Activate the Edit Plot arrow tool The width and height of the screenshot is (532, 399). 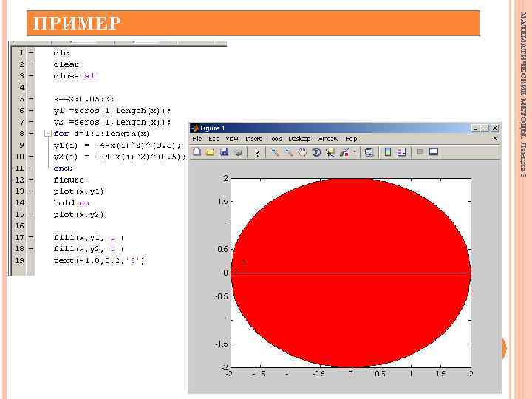(x=257, y=152)
